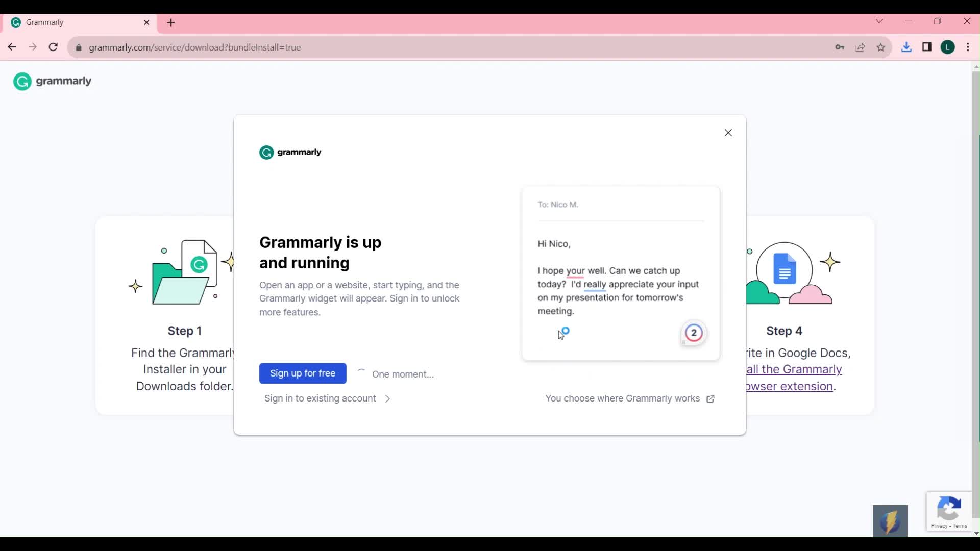Close the Grammarly browser tab
The height and width of the screenshot is (551, 980).
point(146,22)
